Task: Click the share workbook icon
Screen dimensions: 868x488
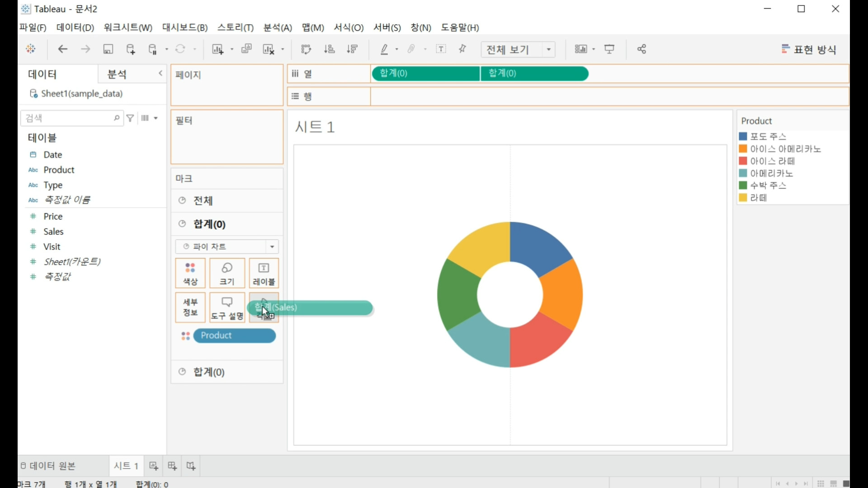Action: [x=642, y=49]
